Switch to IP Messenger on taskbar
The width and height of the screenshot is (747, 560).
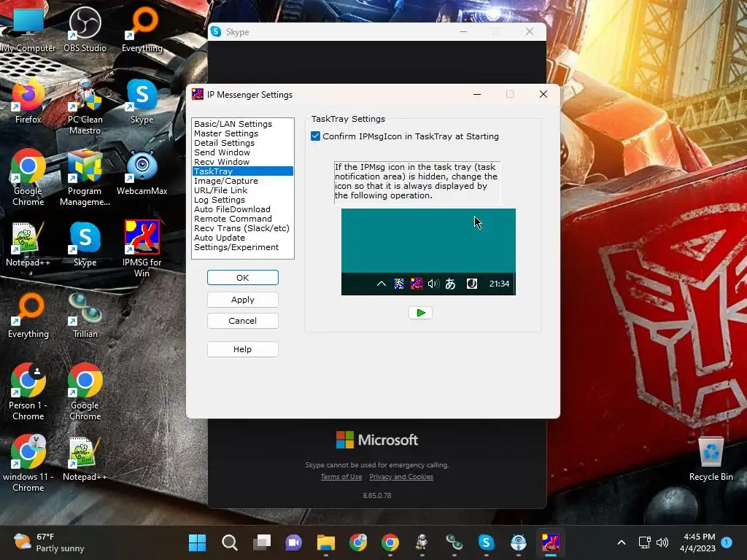pos(550,542)
